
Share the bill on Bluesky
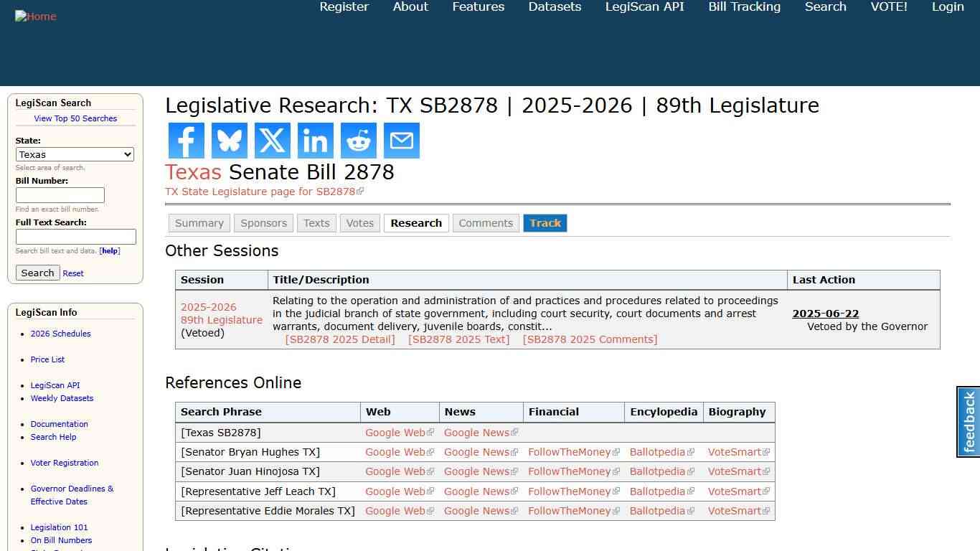pyautogui.click(x=229, y=141)
